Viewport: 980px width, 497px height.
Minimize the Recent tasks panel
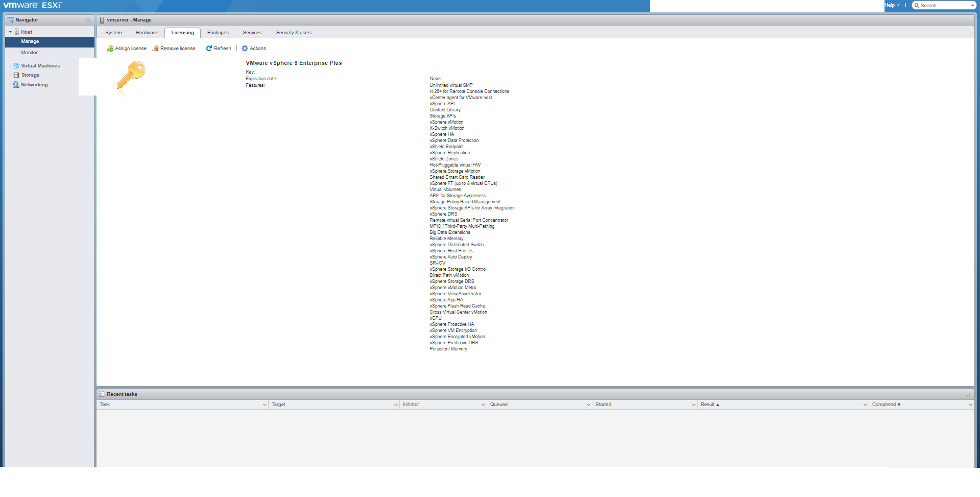(968, 395)
